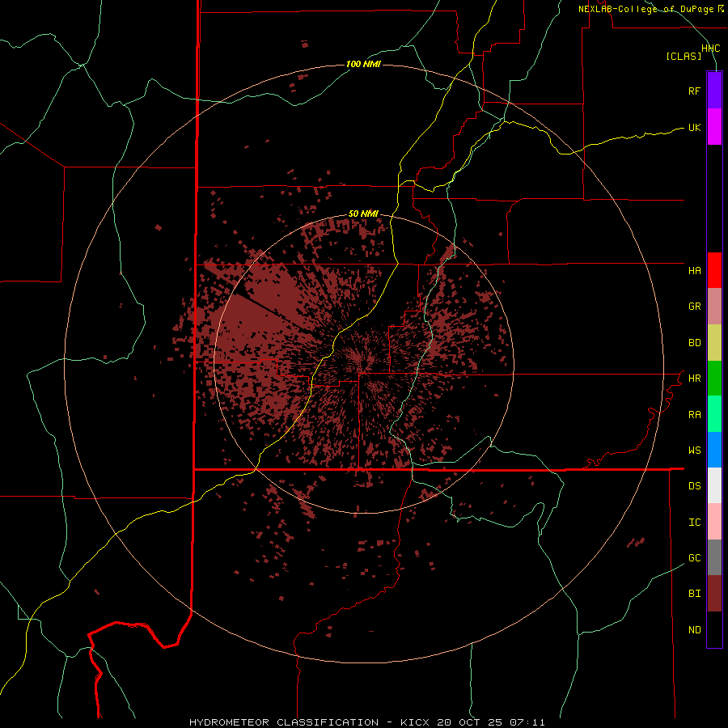Click the UK legend label

coord(694,127)
